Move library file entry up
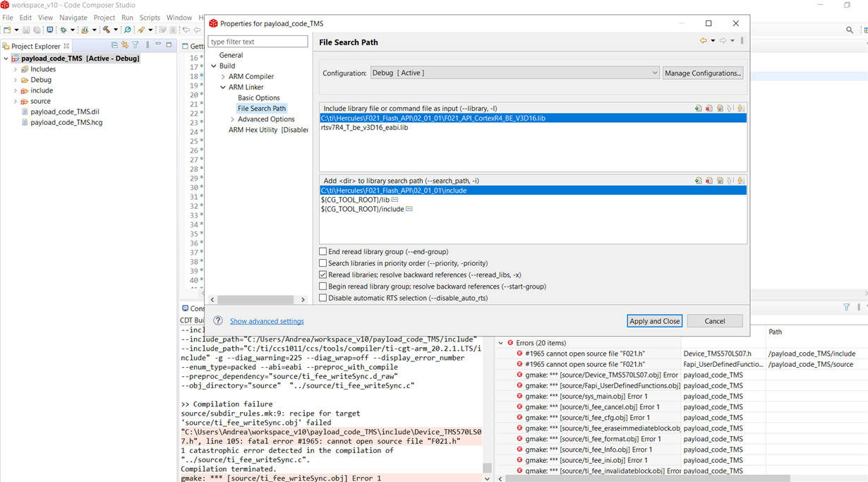 coord(730,109)
